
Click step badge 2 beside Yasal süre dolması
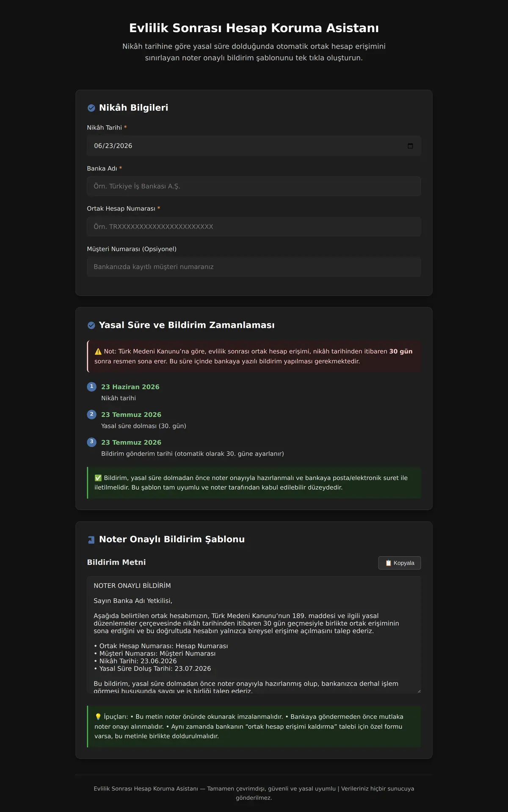coord(91,414)
